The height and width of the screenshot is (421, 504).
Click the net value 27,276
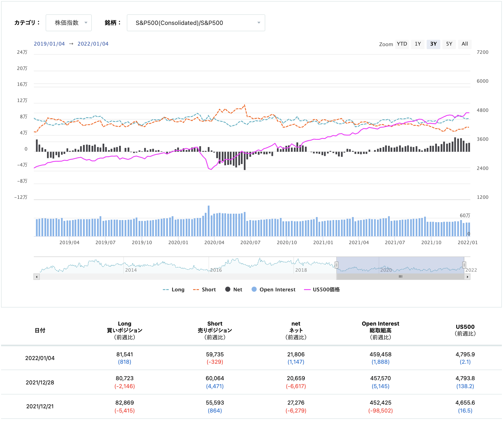pos(296,403)
